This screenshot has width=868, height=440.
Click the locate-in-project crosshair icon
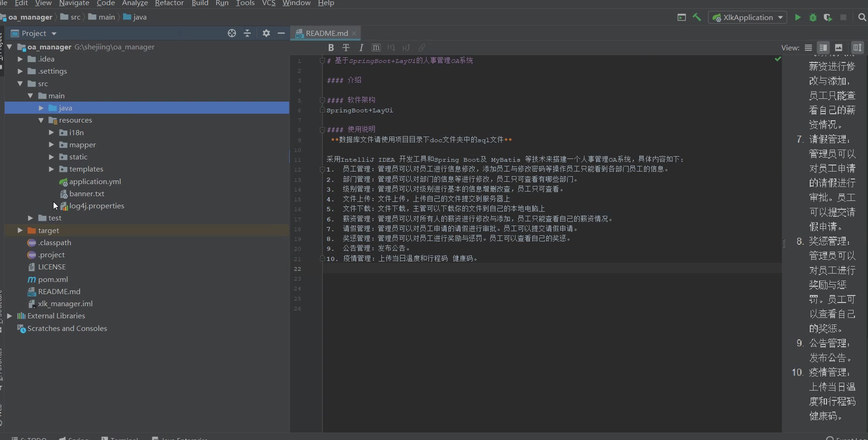click(x=232, y=33)
